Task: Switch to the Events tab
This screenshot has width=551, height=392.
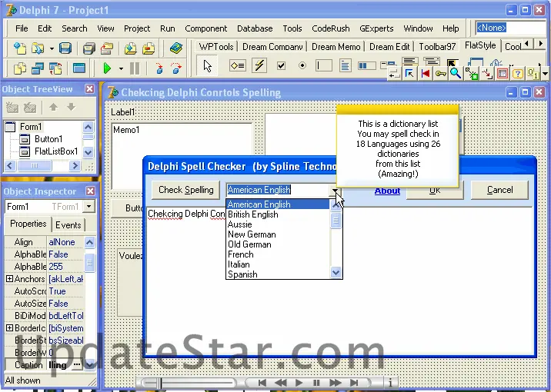Action: (x=68, y=225)
